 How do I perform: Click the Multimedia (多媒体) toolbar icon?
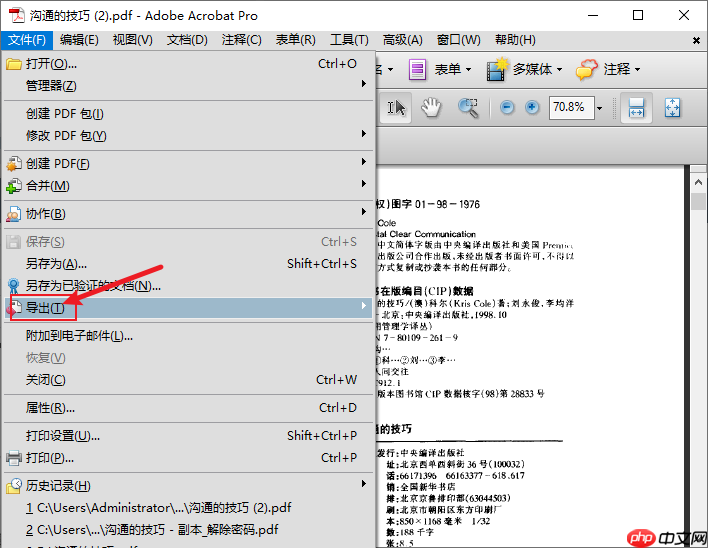[497, 70]
